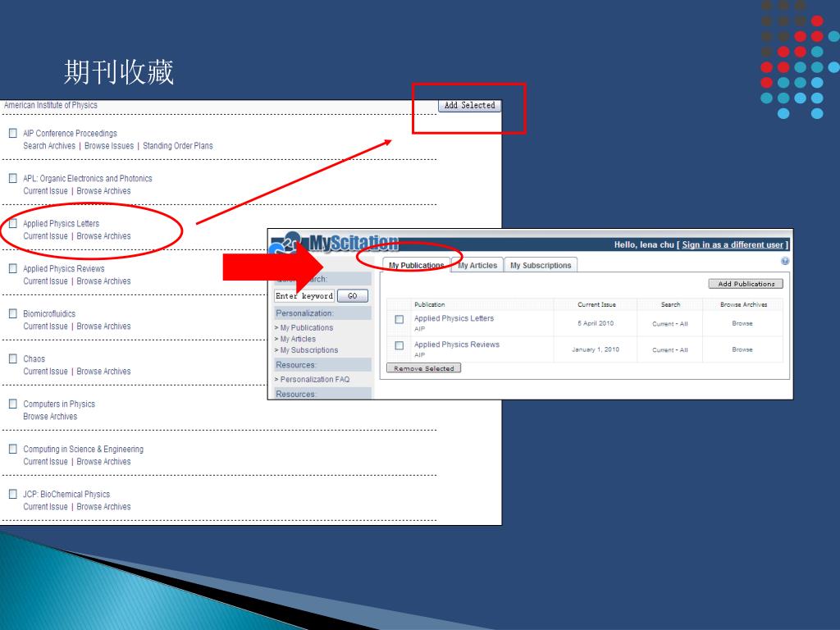Click the Add Selected button

(x=469, y=106)
